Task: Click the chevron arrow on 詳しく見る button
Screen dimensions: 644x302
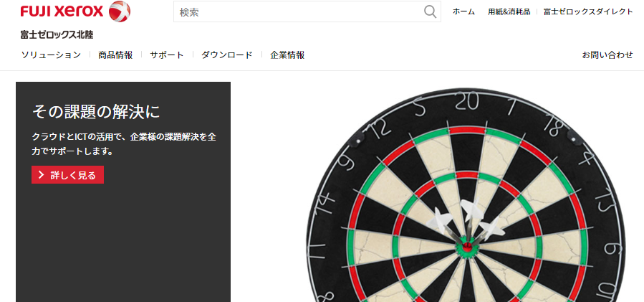Action: pos(41,175)
